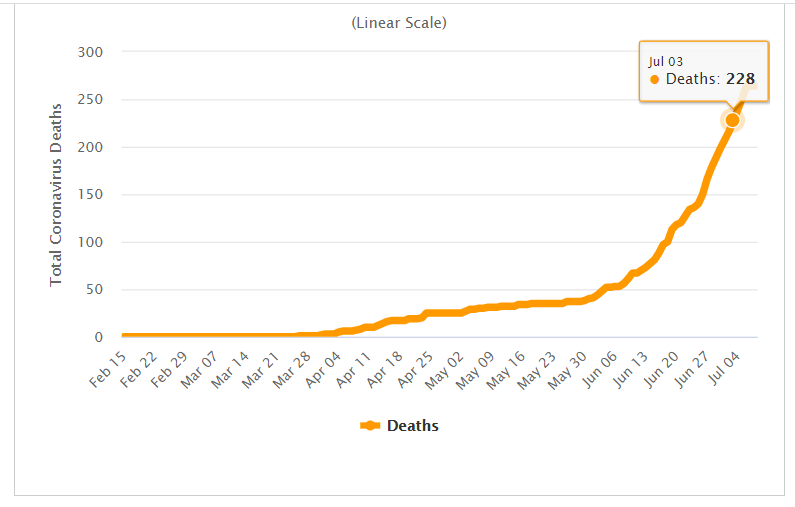Click the orange bullet inside the tooltip
The image size is (795, 507).
[655, 80]
